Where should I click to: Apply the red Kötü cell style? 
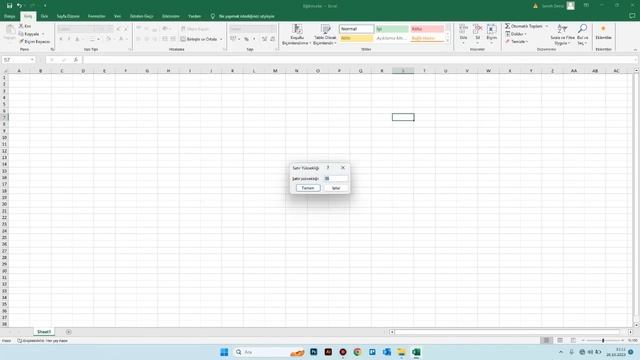(x=427, y=29)
